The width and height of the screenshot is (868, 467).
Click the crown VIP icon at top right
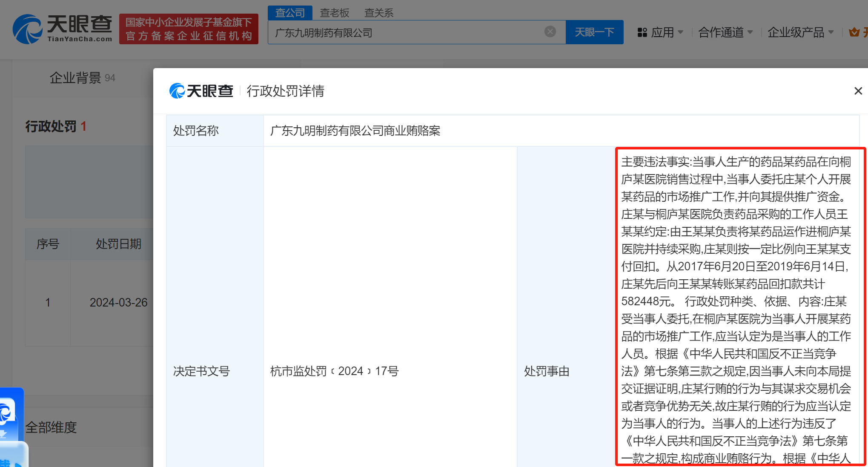pos(854,32)
